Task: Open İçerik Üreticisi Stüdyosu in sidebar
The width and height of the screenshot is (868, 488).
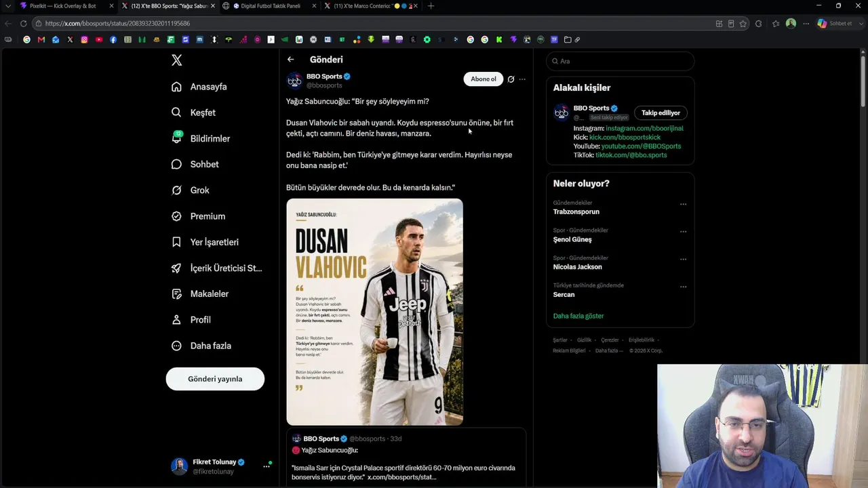Action: [x=217, y=268]
